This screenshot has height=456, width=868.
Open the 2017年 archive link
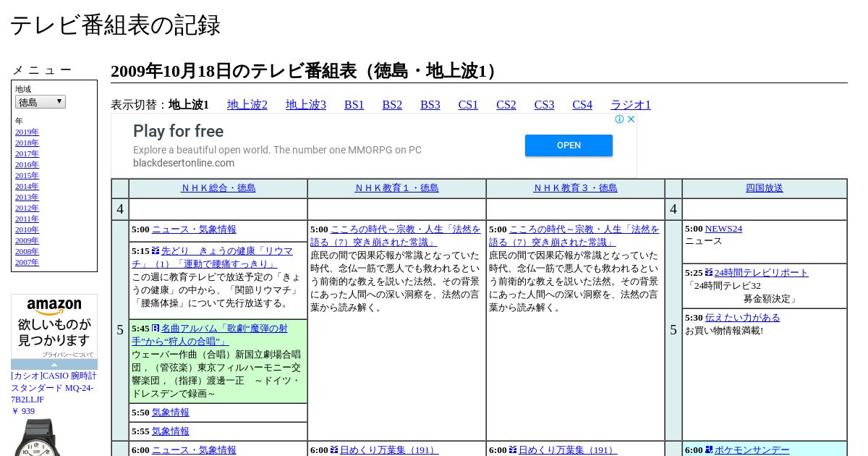(x=27, y=154)
